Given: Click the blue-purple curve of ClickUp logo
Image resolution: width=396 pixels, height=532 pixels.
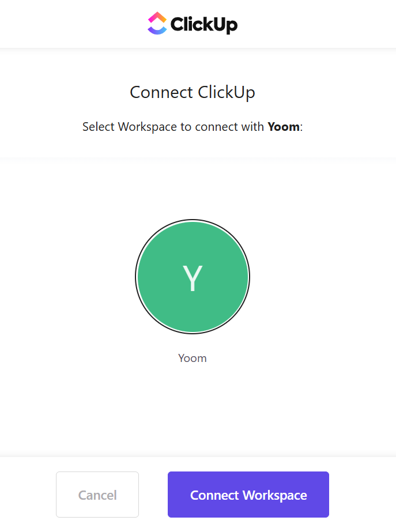Looking at the screenshot, I should point(157,31).
